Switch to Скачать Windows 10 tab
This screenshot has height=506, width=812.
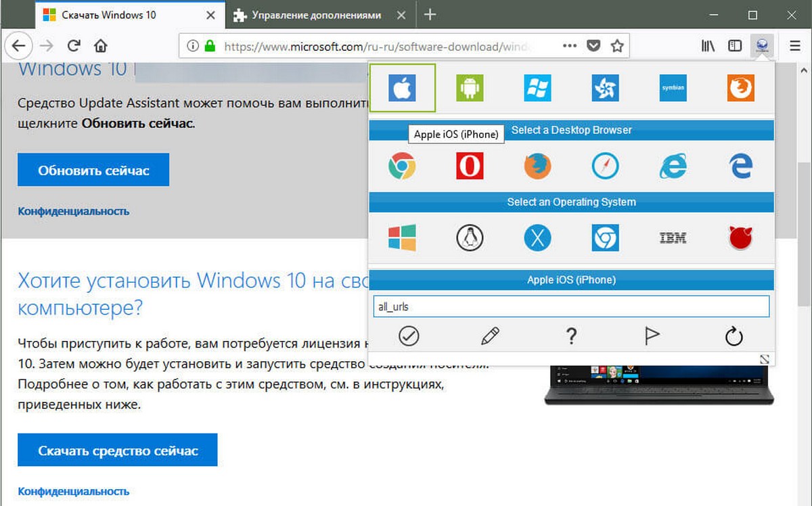point(129,15)
